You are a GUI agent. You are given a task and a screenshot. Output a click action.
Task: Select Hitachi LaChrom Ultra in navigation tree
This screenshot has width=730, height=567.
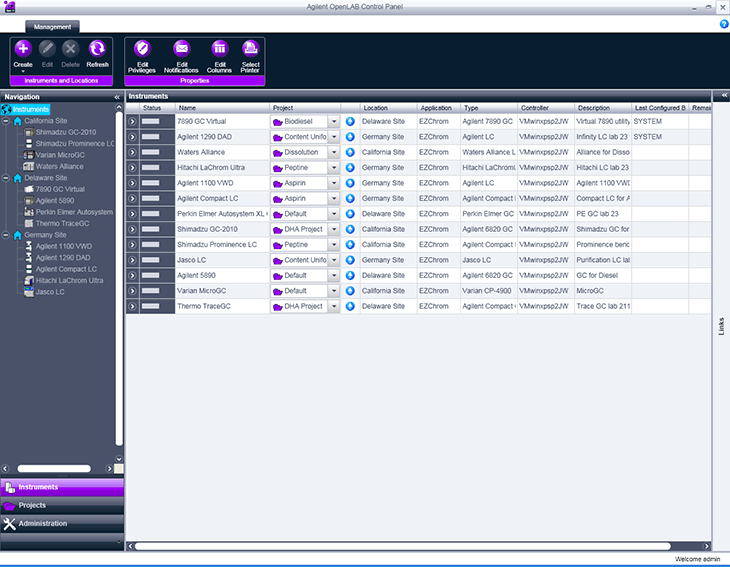[69, 280]
